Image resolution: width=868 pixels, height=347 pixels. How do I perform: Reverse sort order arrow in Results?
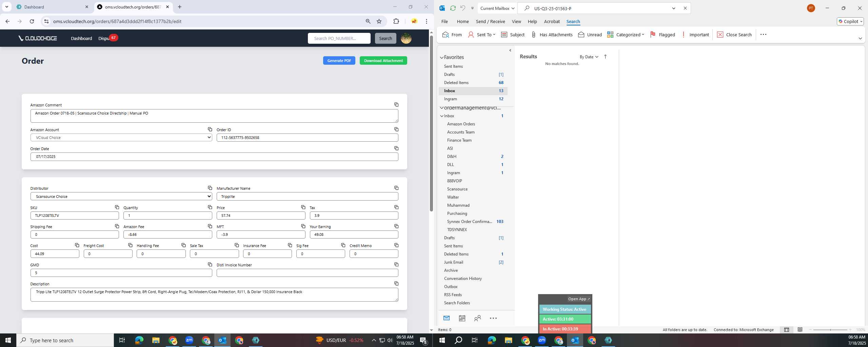[x=605, y=57]
